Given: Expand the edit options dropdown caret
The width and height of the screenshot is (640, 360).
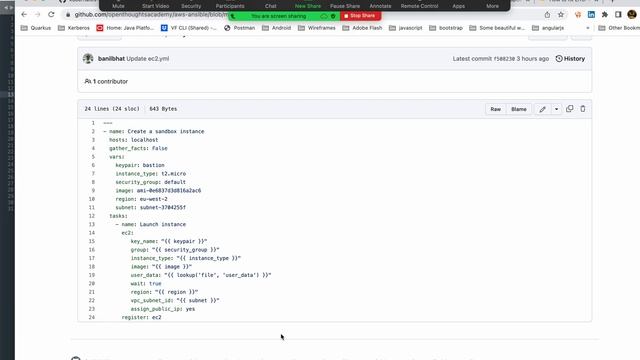Looking at the screenshot, I should click(x=556, y=109).
